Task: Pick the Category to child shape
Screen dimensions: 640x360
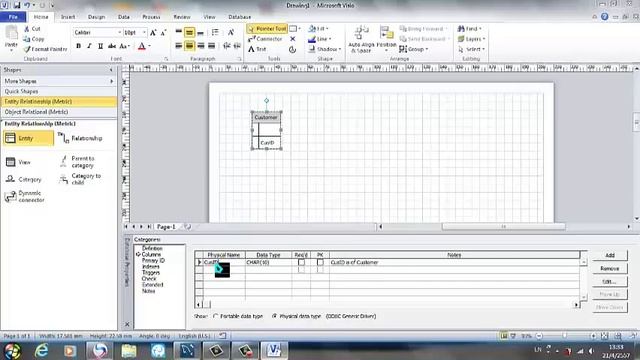Action: pyautogui.click(x=80, y=179)
